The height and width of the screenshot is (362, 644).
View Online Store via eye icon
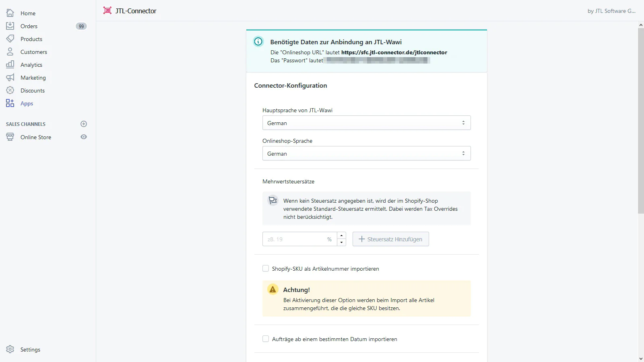coord(84,137)
